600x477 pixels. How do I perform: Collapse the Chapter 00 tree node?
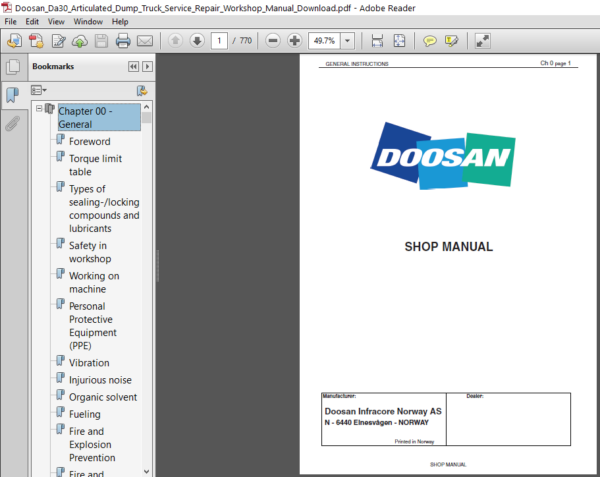(x=39, y=109)
